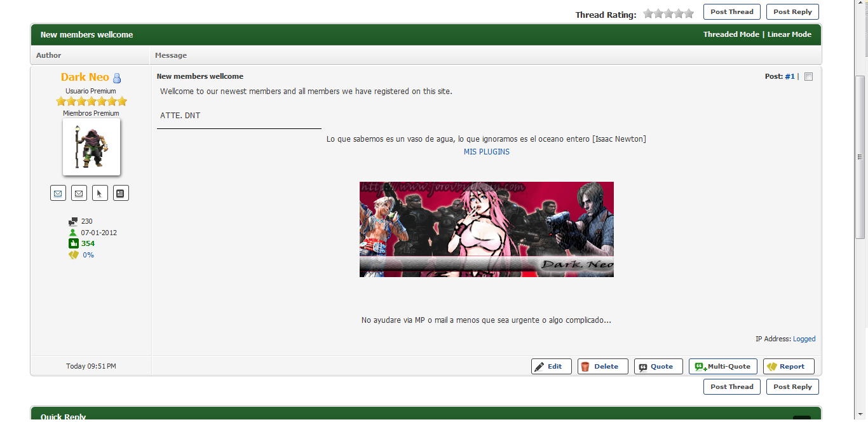This screenshot has width=868, height=422.
Task: Click the Dark Neo avatar image
Action: coord(92,147)
